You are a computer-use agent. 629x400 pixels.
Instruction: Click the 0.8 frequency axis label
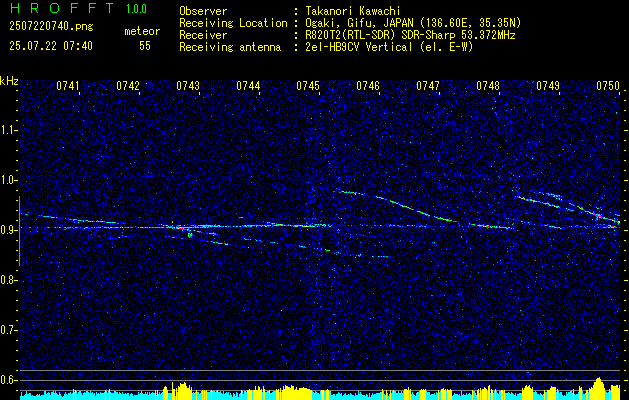pos(8,280)
